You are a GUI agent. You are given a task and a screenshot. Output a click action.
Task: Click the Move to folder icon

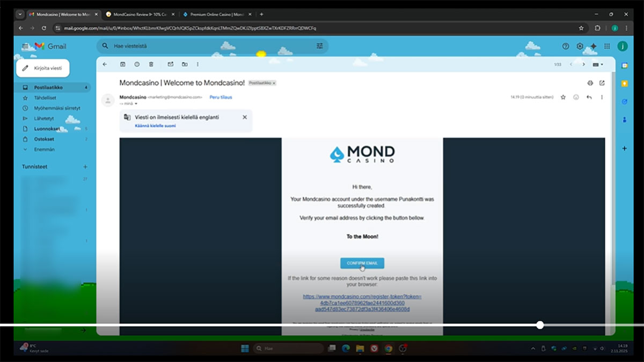tap(185, 64)
